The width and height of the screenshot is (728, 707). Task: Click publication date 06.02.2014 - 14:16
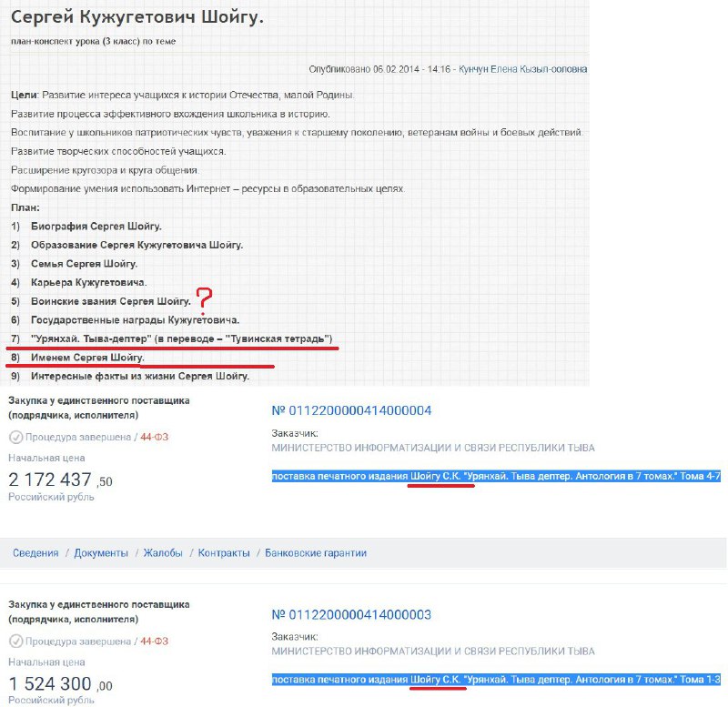coord(412,69)
